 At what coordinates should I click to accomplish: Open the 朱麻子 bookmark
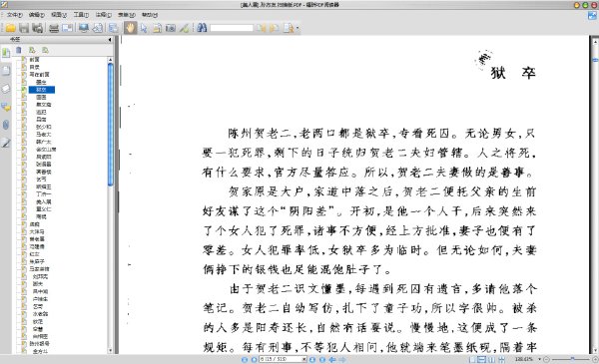click(37, 261)
